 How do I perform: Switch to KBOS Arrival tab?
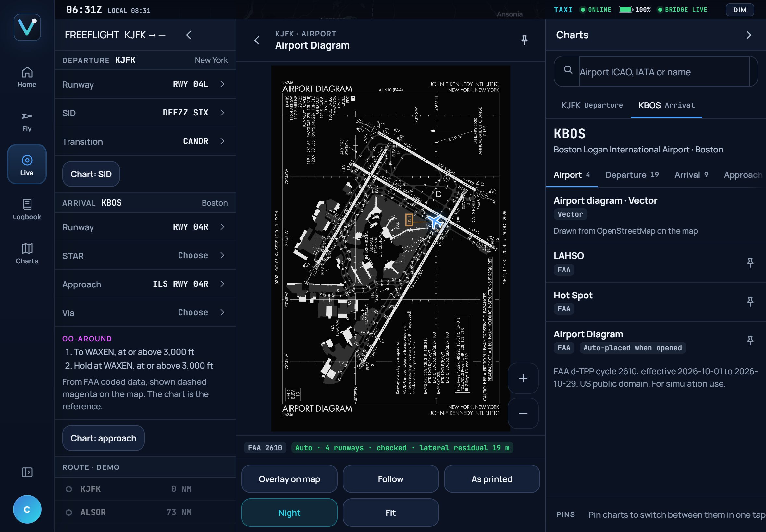666,105
